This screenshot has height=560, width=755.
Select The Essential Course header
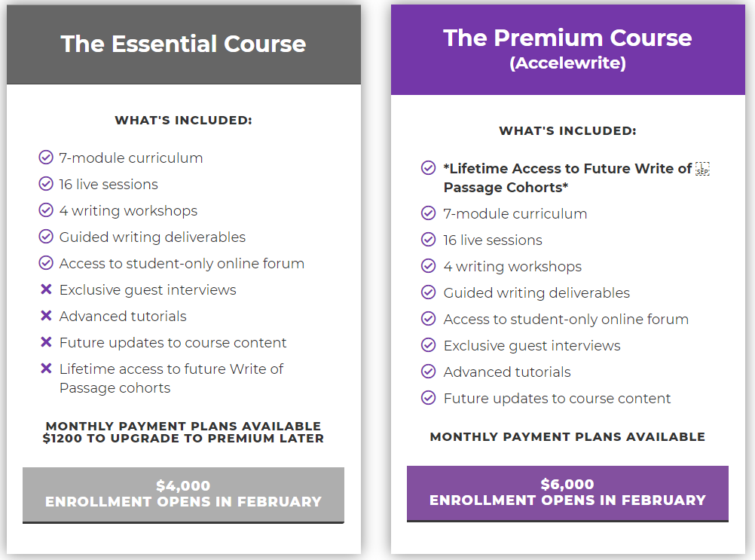click(x=183, y=44)
